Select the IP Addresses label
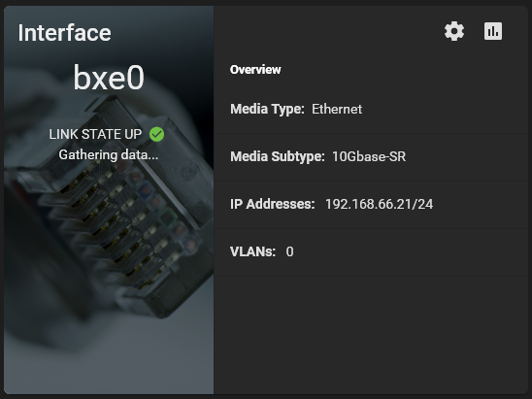The height and width of the screenshot is (399, 532). pyautogui.click(x=273, y=204)
